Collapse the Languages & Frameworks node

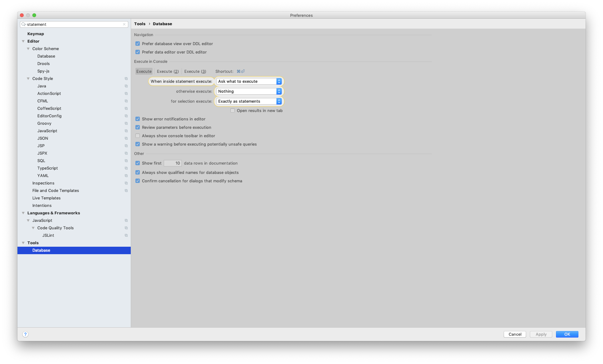(23, 213)
